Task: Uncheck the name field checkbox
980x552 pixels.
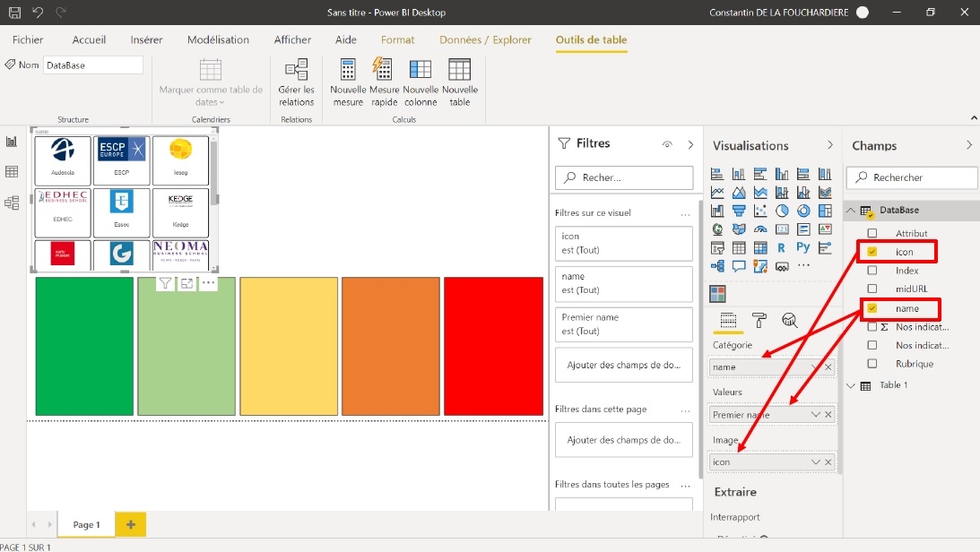Action: pyautogui.click(x=872, y=308)
